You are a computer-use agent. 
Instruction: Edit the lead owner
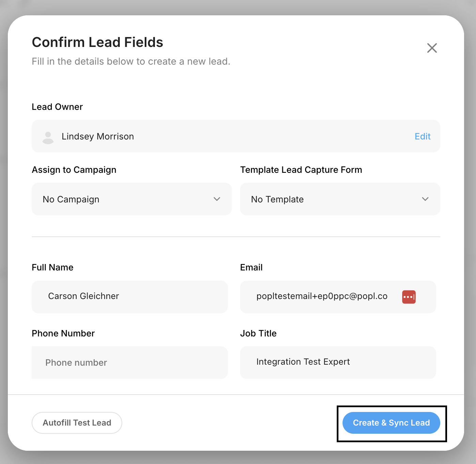coord(422,136)
